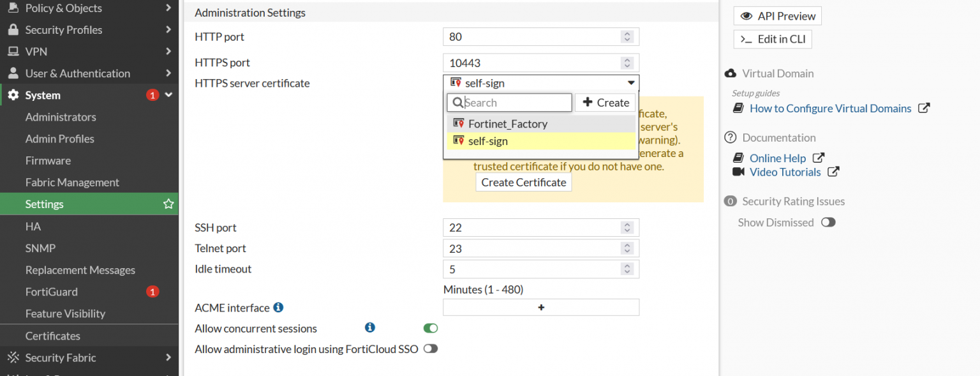This screenshot has width=980, height=376.
Task: Click the star to favorite Settings
Action: click(168, 204)
